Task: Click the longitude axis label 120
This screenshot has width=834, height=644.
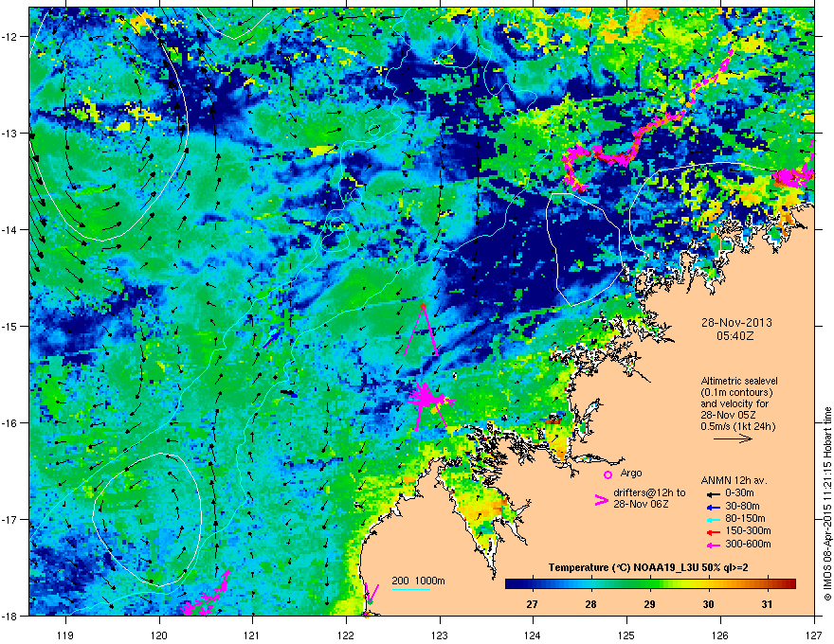Action: (x=159, y=635)
